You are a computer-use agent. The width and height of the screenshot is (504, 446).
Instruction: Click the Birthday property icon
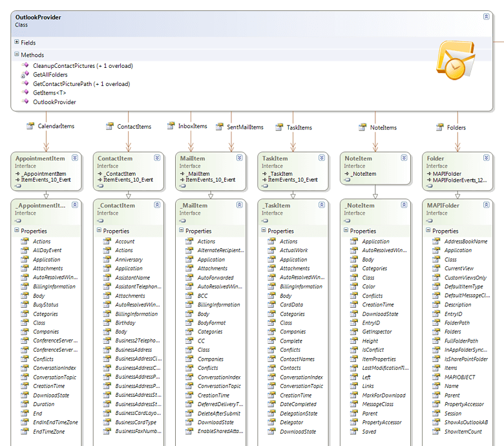pos(107,323)
